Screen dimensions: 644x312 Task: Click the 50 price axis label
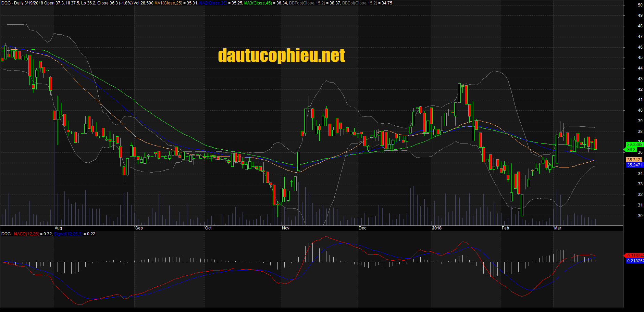640,5
